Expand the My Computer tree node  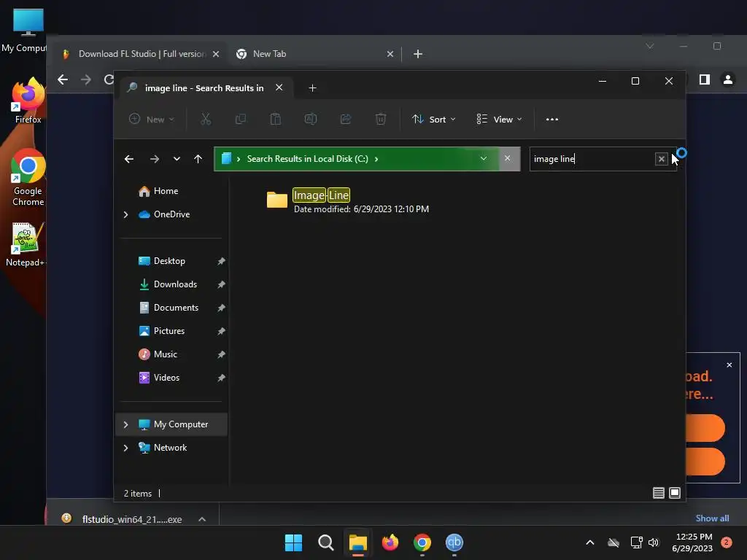click(125, 424)
